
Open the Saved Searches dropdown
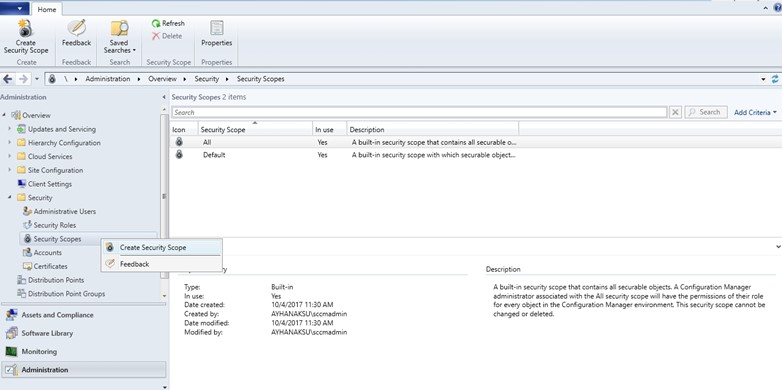[x=120, y=37]
